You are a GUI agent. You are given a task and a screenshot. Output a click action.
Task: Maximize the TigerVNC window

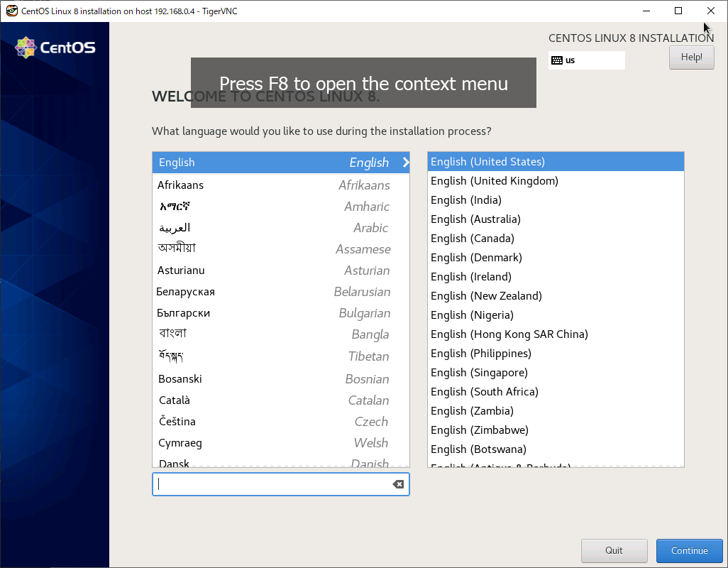[678, 11]
